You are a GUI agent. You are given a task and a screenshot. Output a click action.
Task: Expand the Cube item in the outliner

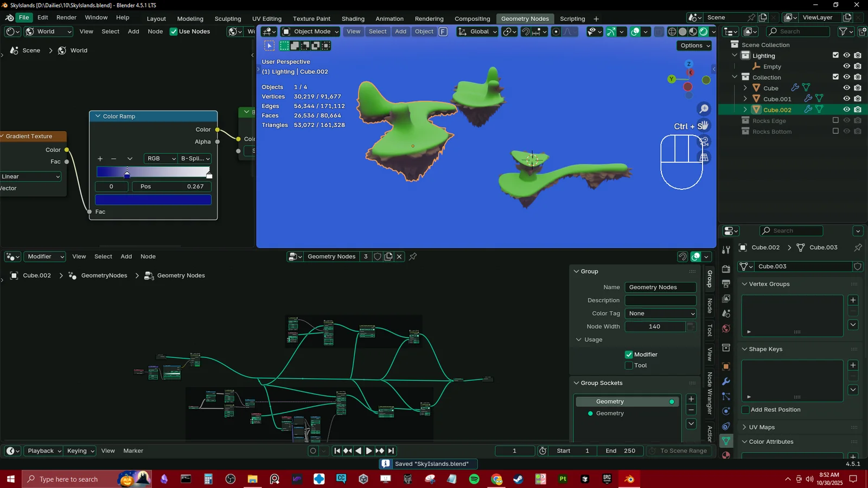[x=745, y=88]
